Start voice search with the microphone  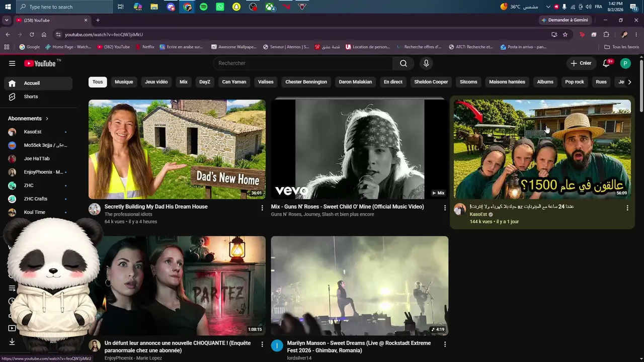pos(426,63)
